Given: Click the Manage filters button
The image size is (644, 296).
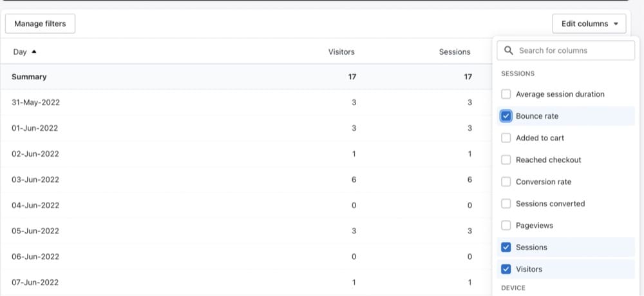Looking at the screenshot, I should coord(40,24).
